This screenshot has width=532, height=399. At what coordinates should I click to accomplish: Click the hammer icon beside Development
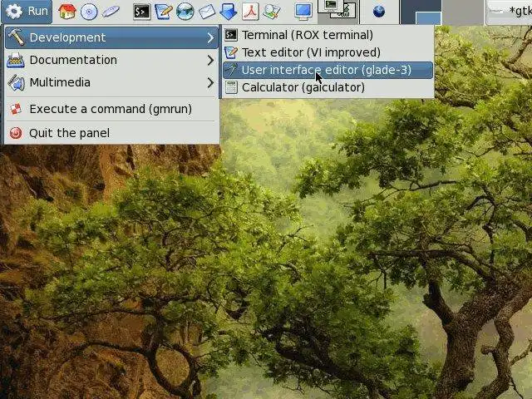click(16, 37)
